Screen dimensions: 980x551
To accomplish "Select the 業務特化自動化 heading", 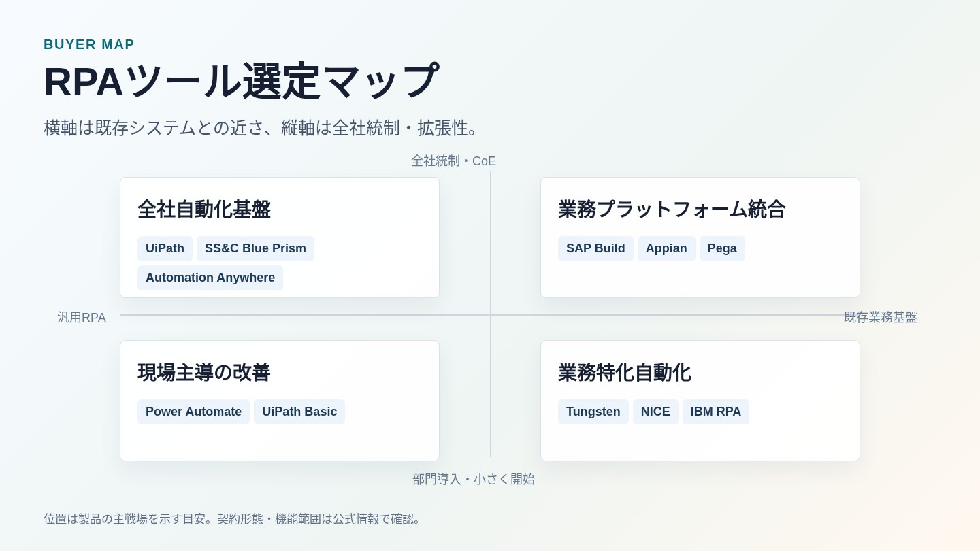I will [x=625, y=373].
